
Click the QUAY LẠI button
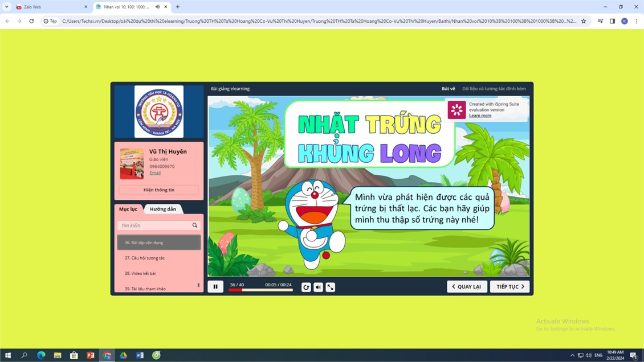tap(467, 287)
